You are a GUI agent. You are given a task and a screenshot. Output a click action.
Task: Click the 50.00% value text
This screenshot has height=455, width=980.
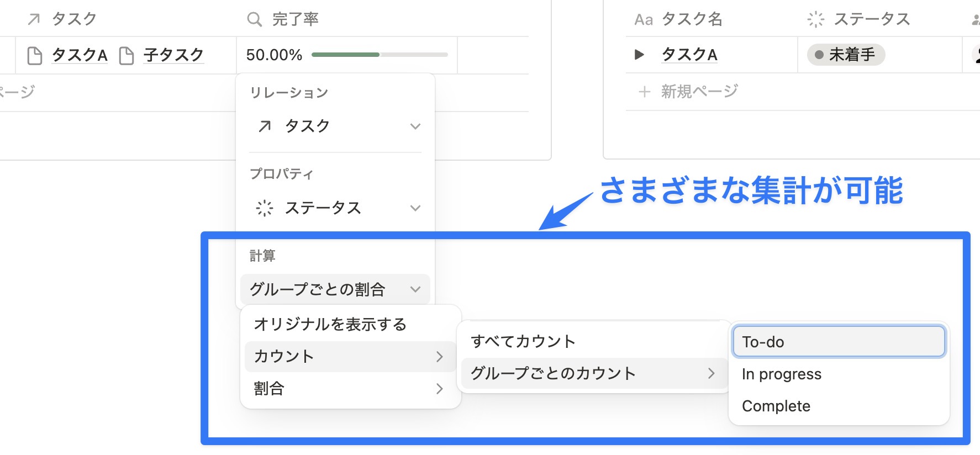click(274, 55)
